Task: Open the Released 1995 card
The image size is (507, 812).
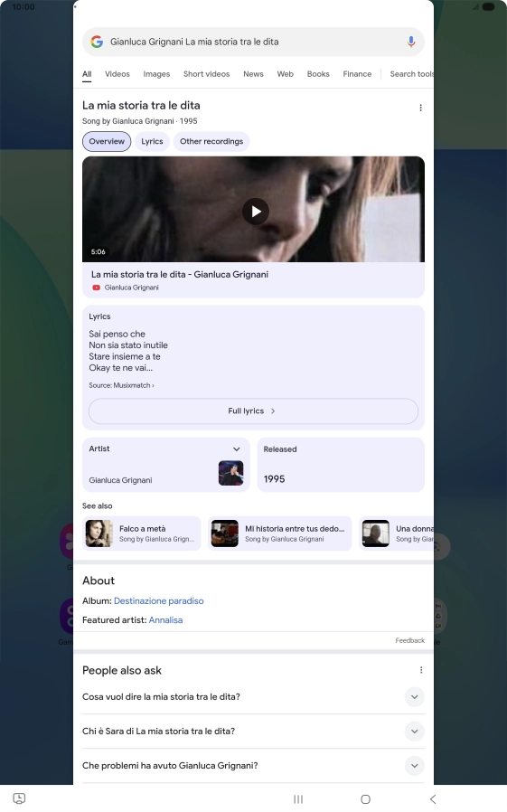Action: [x=341, y=465]
